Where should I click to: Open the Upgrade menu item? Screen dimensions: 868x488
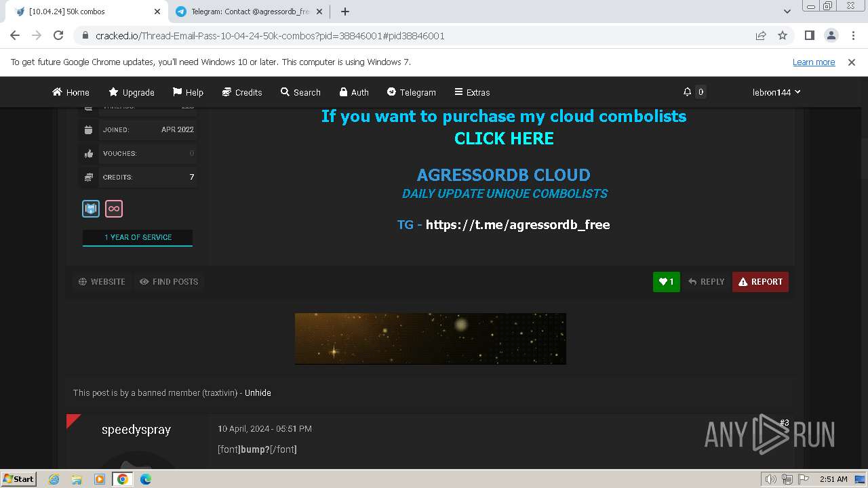(132, 92)
